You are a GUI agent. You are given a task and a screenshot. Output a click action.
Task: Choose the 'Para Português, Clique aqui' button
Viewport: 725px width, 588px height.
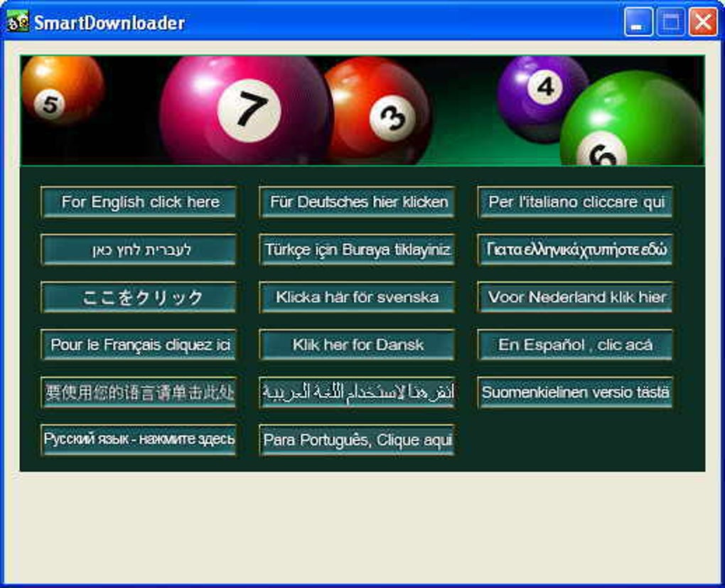pyautogui.click(x=357, y=440)
